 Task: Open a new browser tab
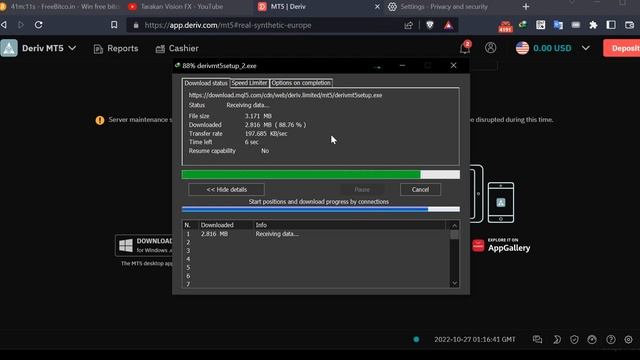(526, 7)
